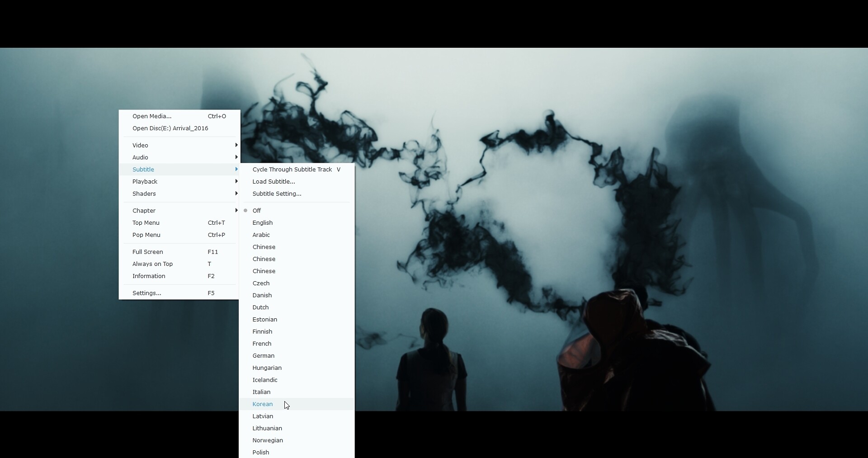868x458 pixels.
Task: Open Disc(E:) Arrival_2016
Action: point(170,128)
